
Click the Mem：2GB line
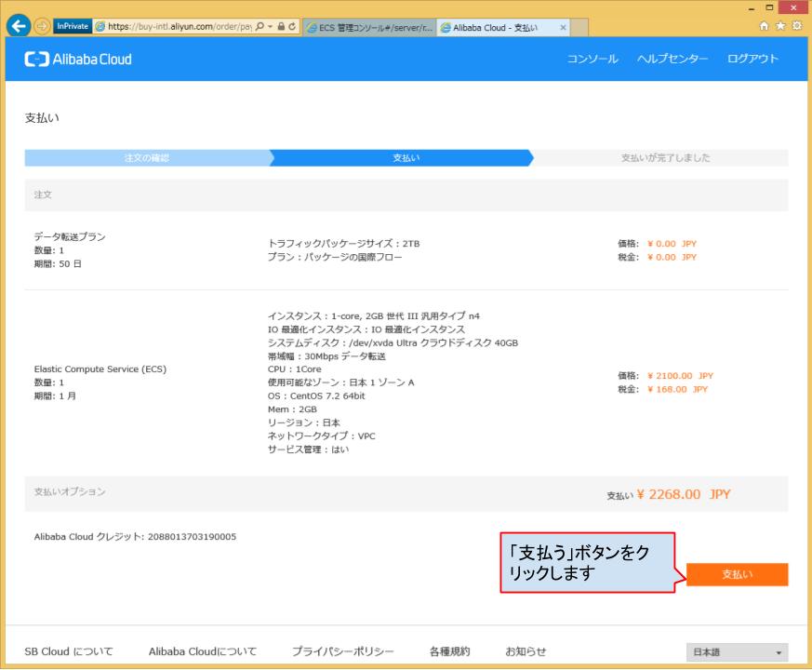point(293,409)
